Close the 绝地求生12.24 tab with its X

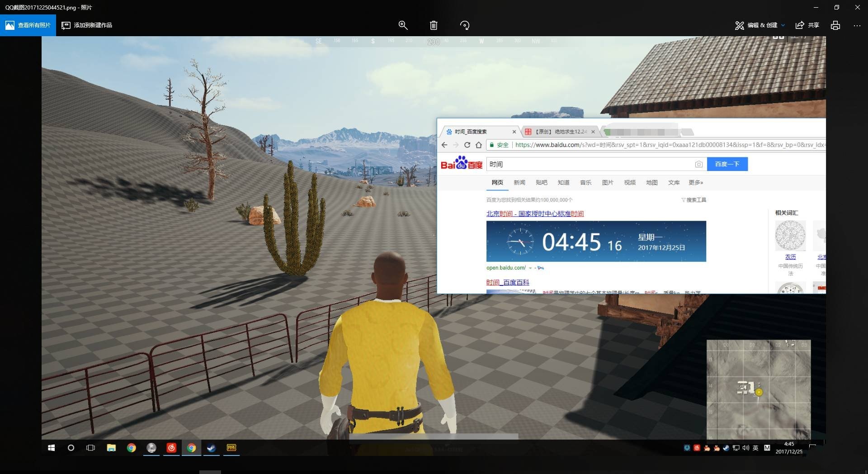(593, 132)
